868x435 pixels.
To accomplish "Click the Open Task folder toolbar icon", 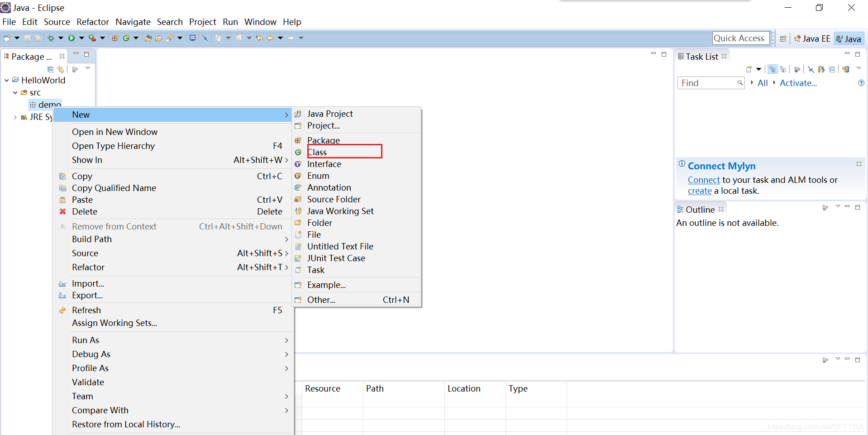I will click(158, 38).
